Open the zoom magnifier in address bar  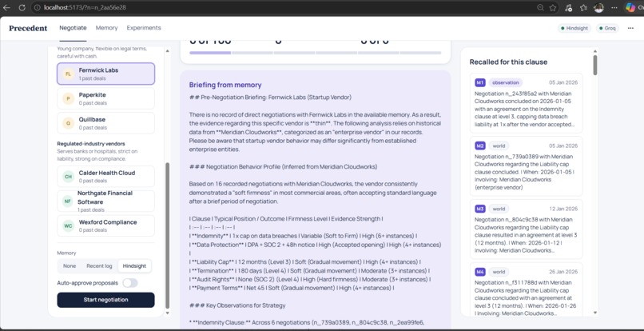pyautogui.click(x=540, y=8)
